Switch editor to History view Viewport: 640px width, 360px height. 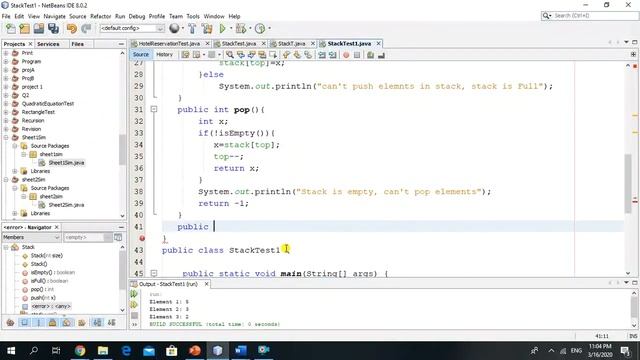click(164, 55)
